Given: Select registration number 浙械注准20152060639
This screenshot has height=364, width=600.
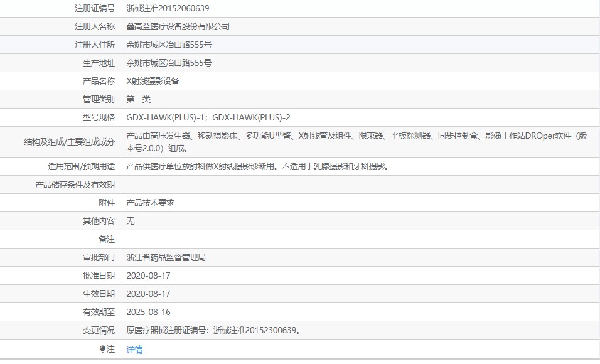Looking at the screenshot, I should click(x=168, y=8).
